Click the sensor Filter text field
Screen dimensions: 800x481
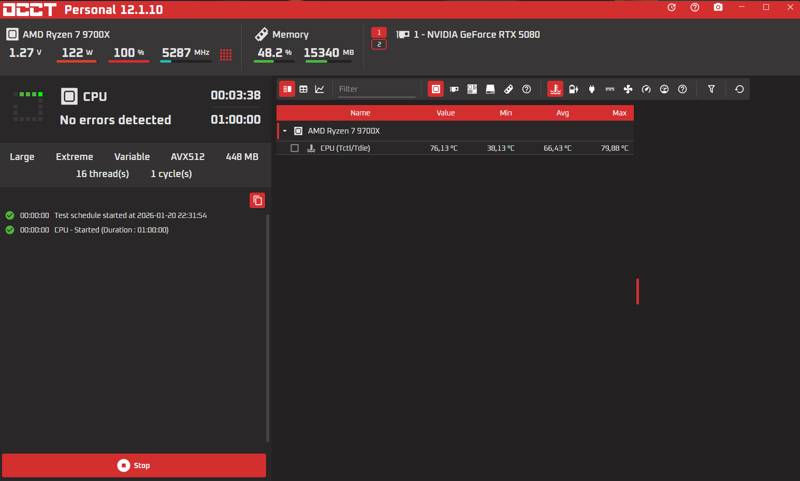(x=376, y=89)
